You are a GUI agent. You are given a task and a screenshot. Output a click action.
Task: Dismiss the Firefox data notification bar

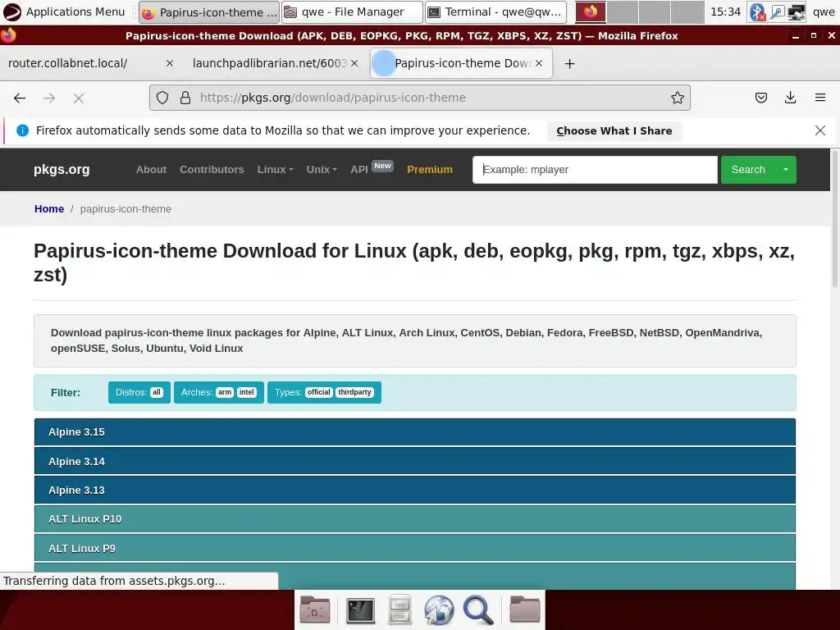pos(819,130)
